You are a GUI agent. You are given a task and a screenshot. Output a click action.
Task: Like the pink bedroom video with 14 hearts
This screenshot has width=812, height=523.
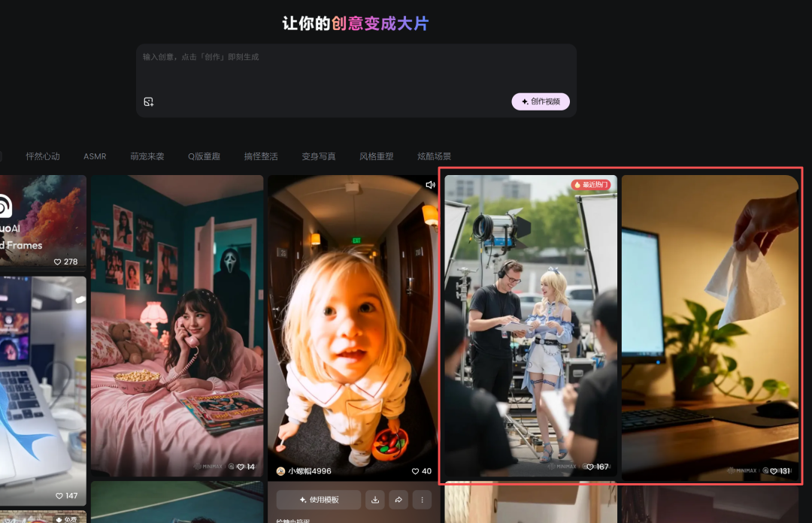[241, 467]
